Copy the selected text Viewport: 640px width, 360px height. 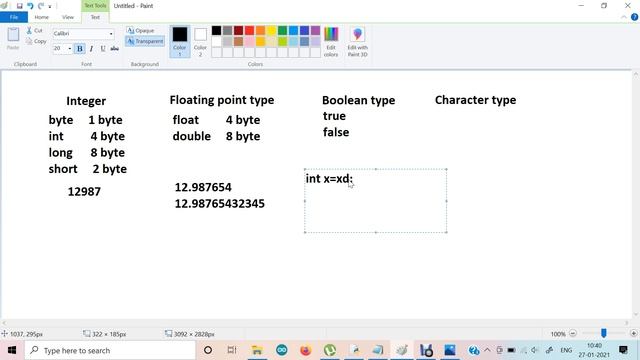point(36,41)
